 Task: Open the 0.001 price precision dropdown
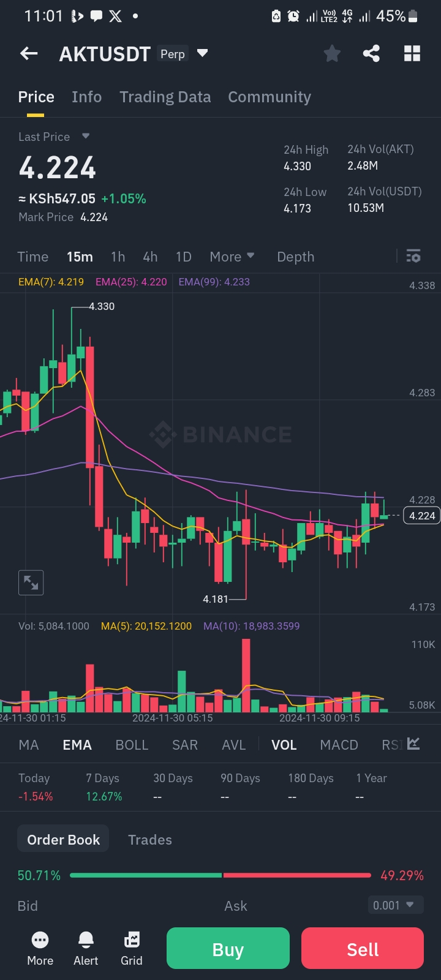coord(395,905)
